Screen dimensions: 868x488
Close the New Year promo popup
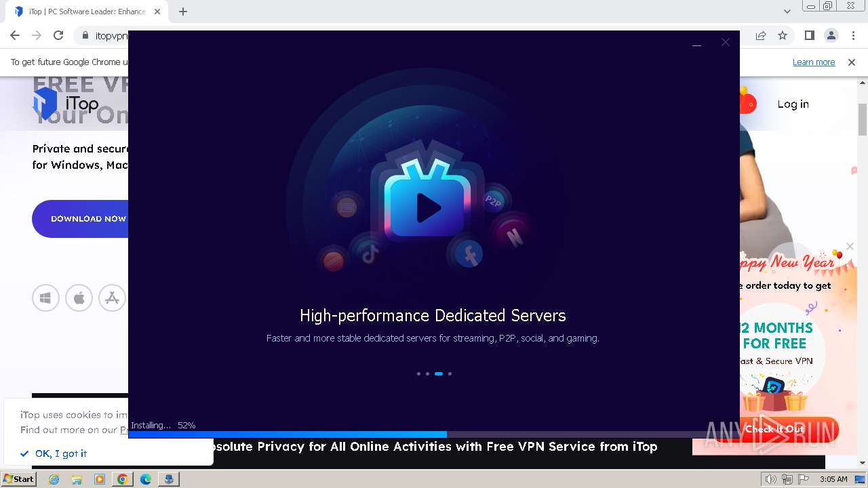click(x=850, y=246)
